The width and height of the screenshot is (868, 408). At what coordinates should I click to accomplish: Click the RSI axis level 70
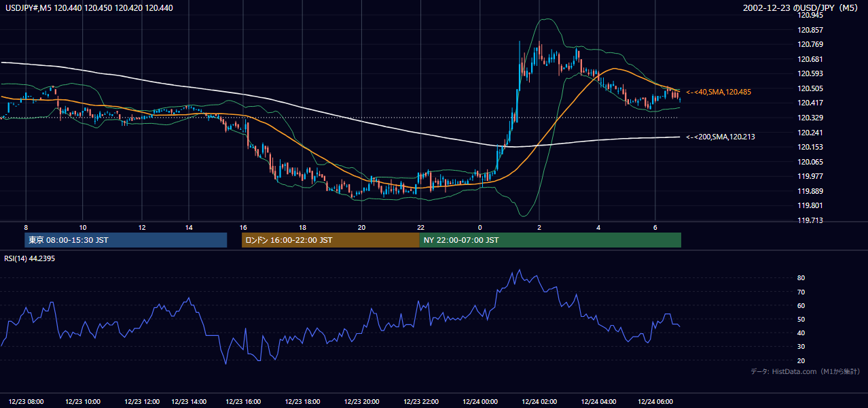coord(801,292)
